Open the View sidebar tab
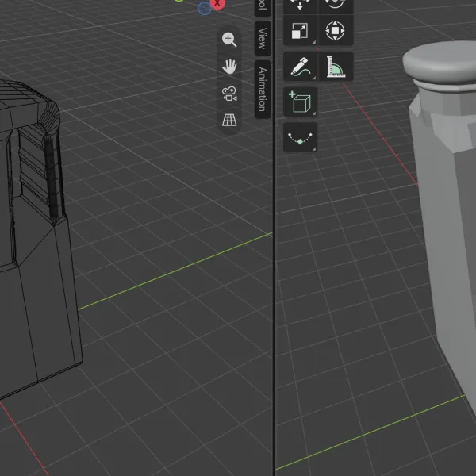 263,39
